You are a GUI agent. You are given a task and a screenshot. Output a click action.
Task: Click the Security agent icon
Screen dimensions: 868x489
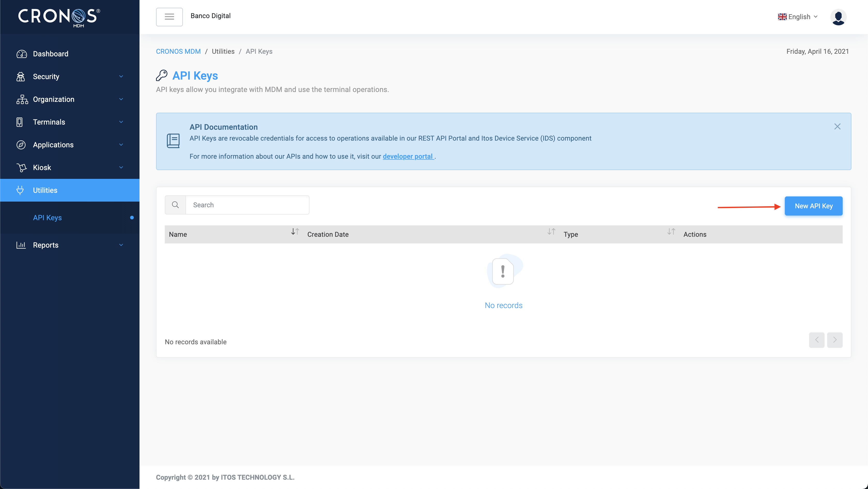(x=21, y=77)
